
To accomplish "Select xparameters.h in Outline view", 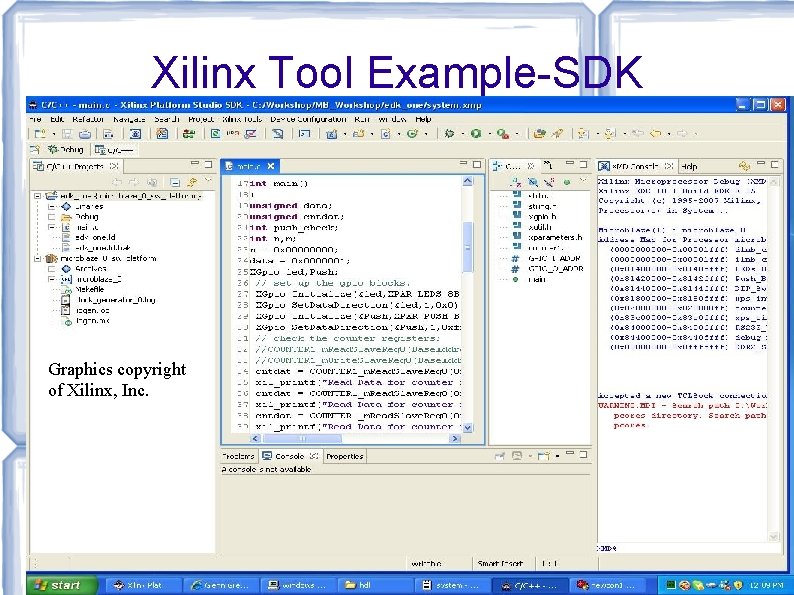I will point(554,237).
